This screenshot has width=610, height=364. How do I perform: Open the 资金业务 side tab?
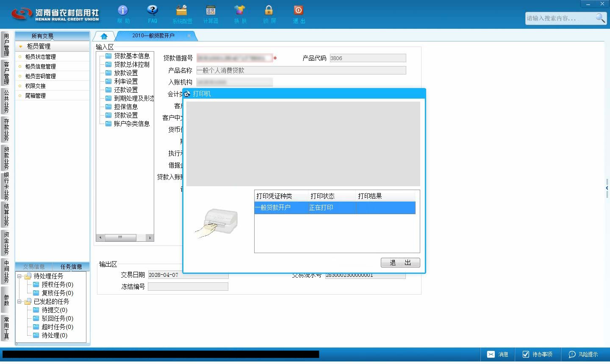pyautogui.click(x=6, y=243)
